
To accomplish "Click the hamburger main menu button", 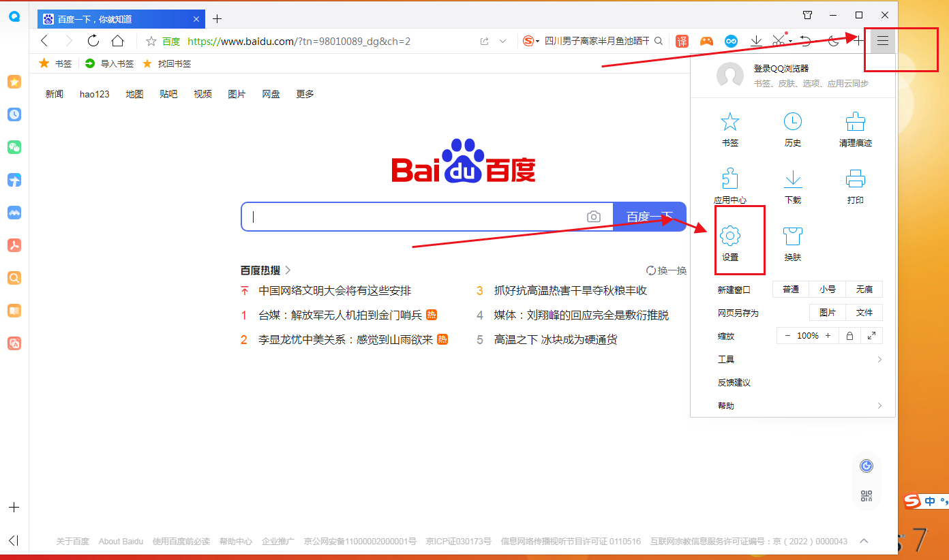I will pos(883,41).
